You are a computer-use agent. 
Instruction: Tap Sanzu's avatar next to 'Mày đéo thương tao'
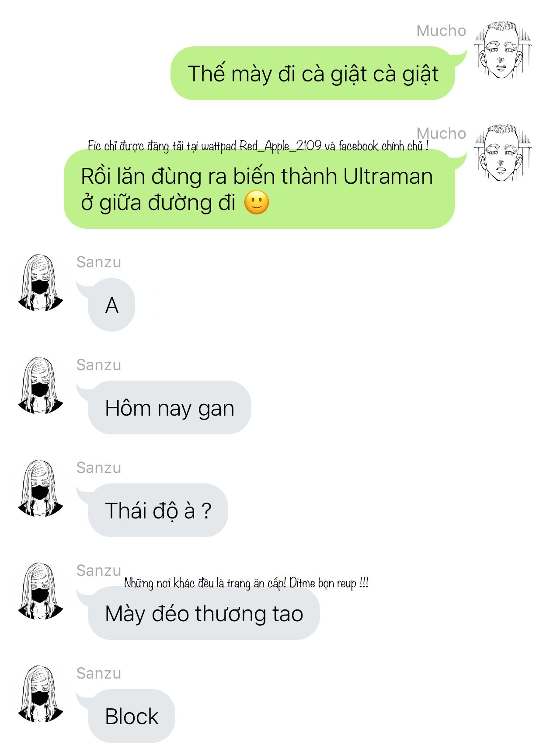click(x=40, y=591)
